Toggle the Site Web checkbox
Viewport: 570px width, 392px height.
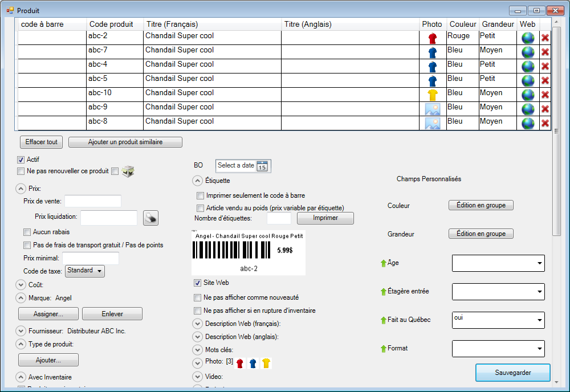(x=198, y=283)
